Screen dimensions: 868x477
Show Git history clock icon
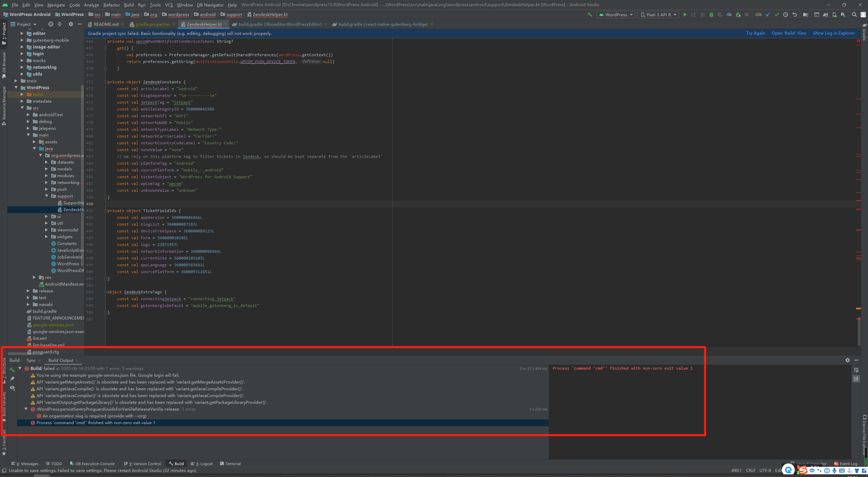pos(786,15)
